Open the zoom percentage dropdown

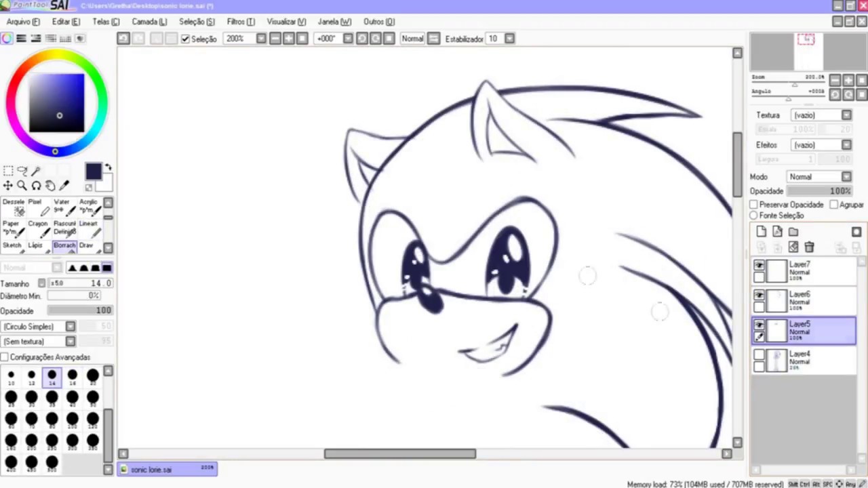[261, 39]
